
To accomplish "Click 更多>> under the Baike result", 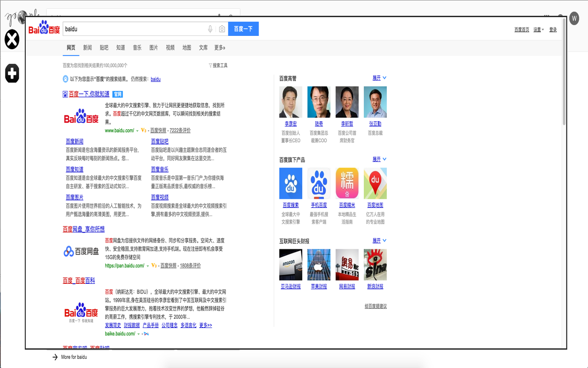I will click(205, 325).
